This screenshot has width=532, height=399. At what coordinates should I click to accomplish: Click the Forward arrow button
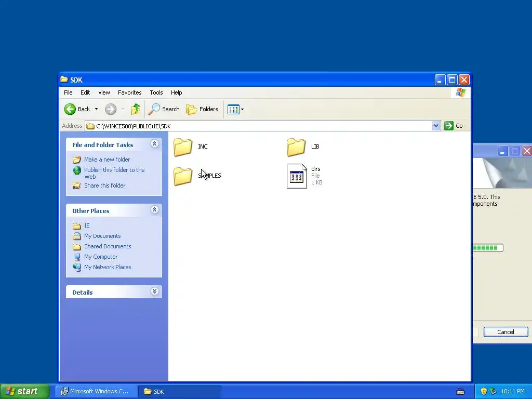111,109
